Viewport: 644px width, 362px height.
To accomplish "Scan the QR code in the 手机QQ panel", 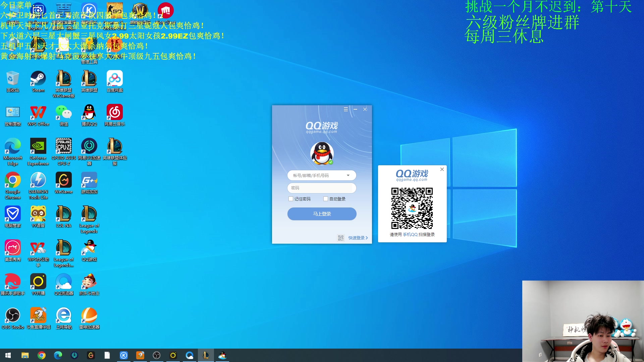I will 412,208.
